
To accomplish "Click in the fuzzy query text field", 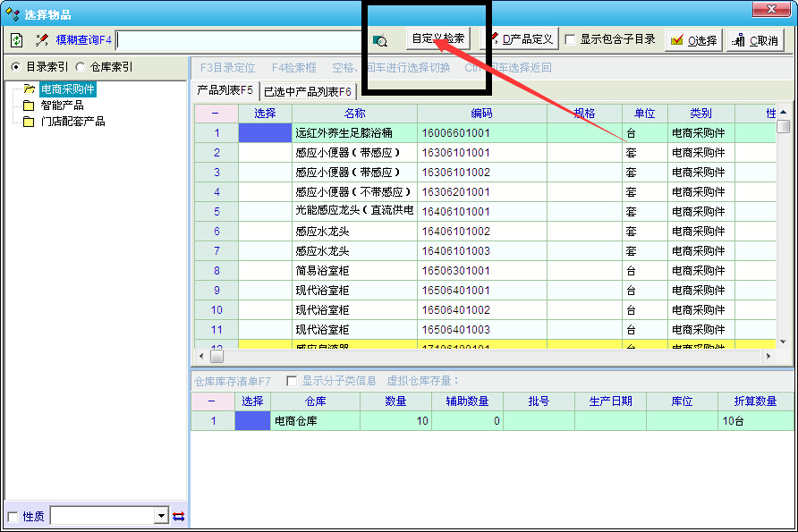I will (242, 40).
